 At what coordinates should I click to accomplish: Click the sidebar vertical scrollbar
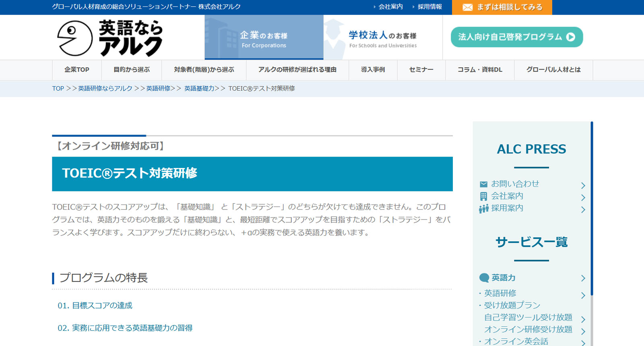[592, 209]
